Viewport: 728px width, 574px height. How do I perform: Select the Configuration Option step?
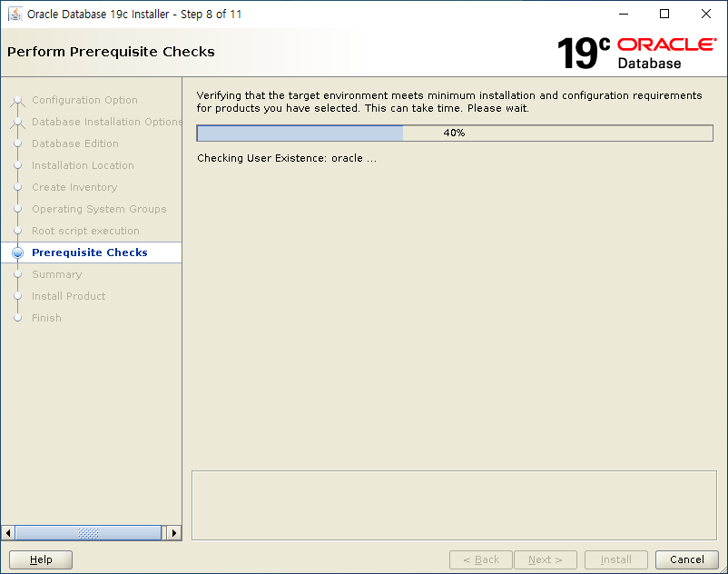84,100
